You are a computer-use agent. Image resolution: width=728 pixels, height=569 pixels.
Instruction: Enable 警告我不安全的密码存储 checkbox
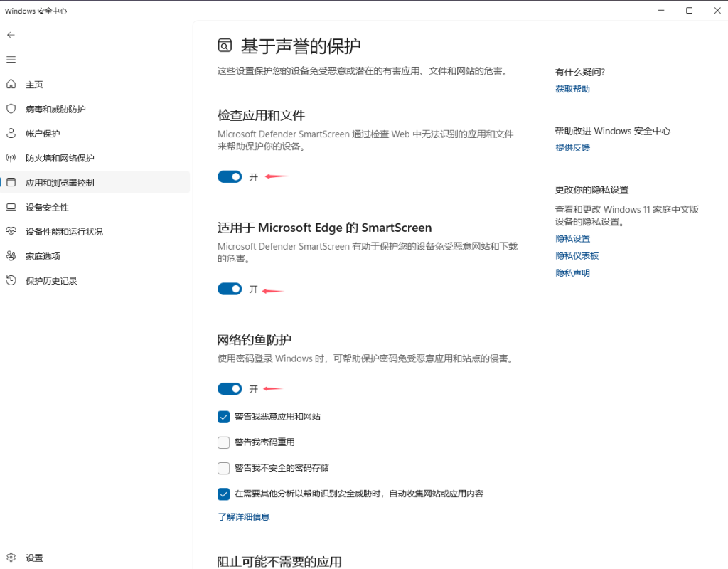tap(223, 468)
